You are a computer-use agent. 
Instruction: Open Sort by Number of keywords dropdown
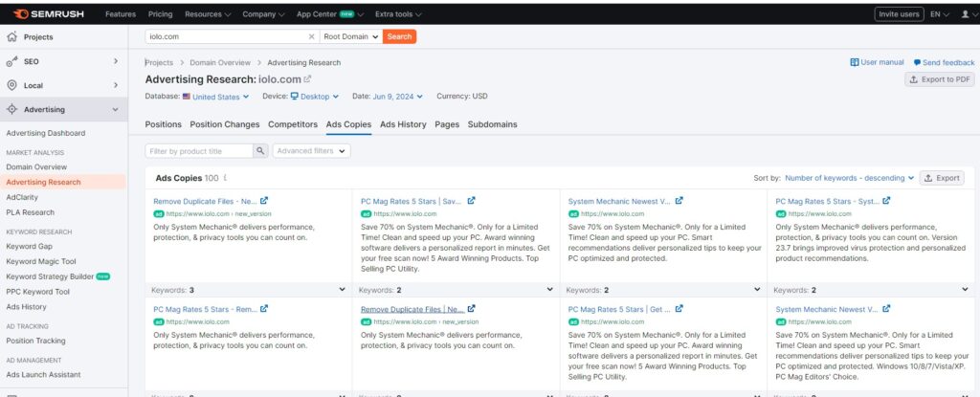click(850, 178)
